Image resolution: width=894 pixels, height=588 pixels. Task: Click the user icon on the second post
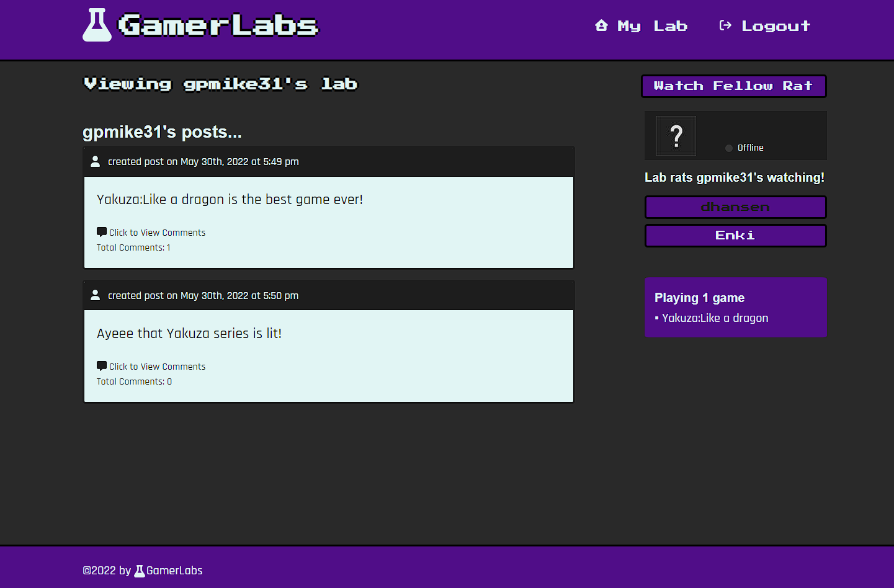pos(95,295)
